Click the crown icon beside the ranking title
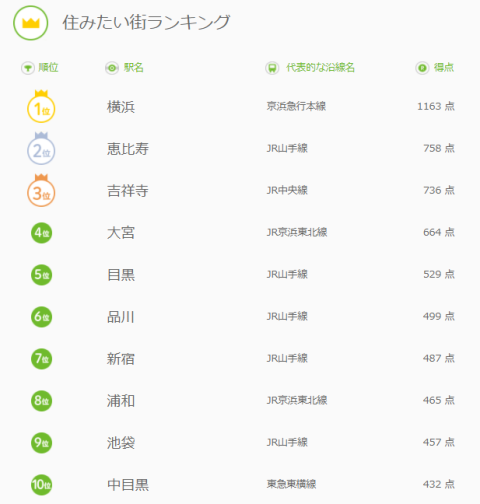This screenshot has width=480, height=504. (31, 23)
